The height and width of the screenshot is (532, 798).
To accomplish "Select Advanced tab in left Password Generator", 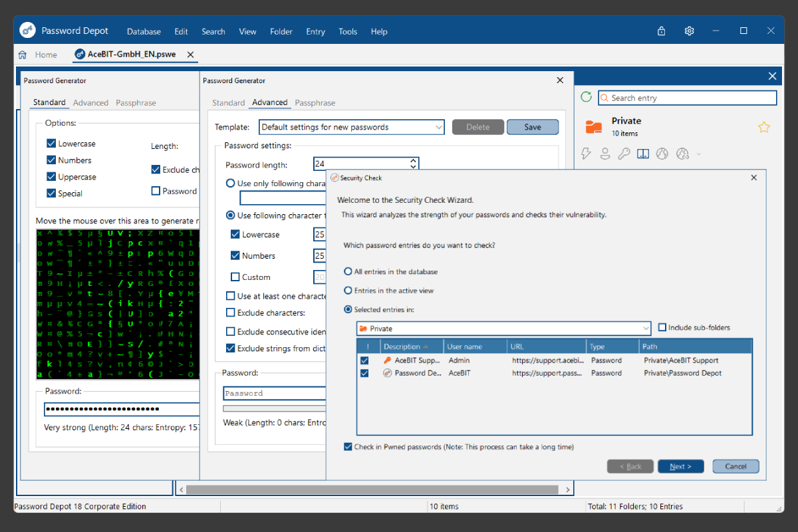I will (90, 103).
